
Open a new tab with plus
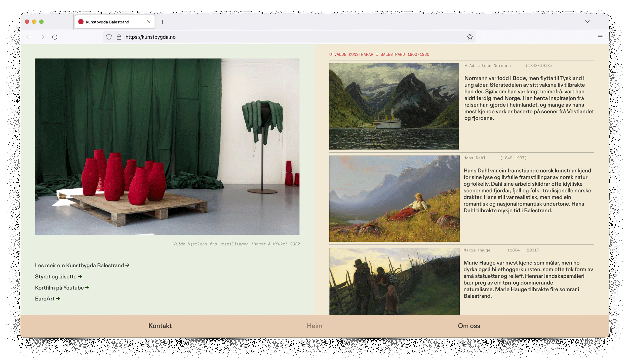162,22
